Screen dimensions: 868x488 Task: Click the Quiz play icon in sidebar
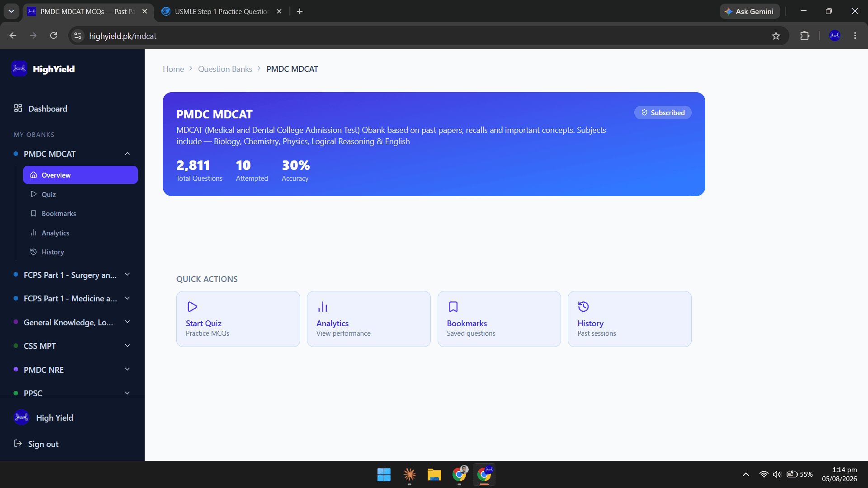click(x=33, y=194)
